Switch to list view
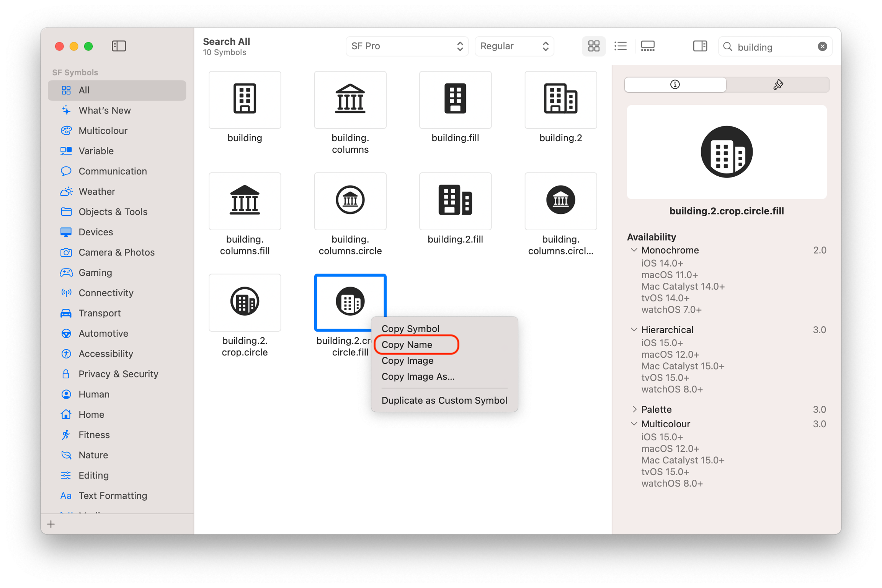The width and height of the screenshot is (882, 588). (620, 46)
